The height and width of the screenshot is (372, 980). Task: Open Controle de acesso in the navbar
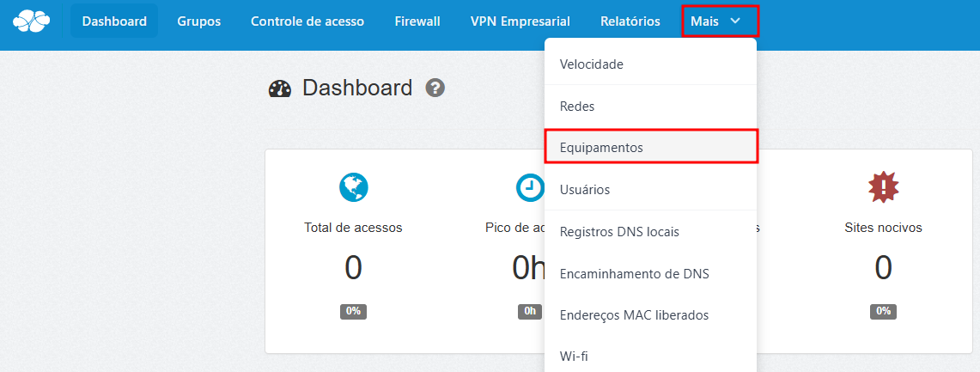(x=307, y=21)
